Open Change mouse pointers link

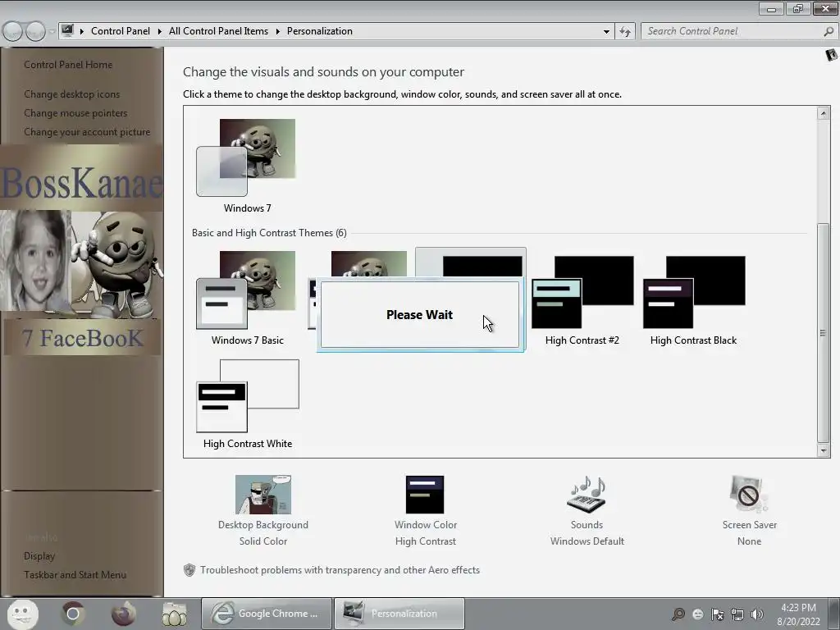pyautogui.click(x=75, y=113)
